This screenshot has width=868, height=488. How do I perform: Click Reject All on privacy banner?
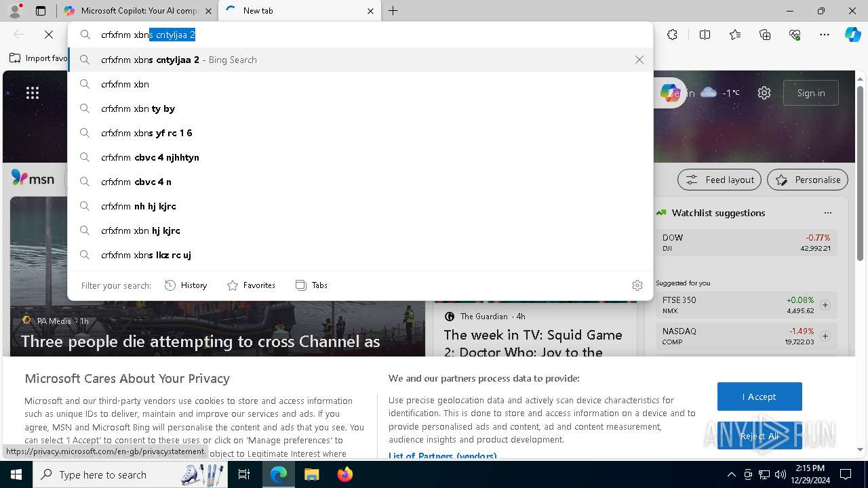point(759,436)
